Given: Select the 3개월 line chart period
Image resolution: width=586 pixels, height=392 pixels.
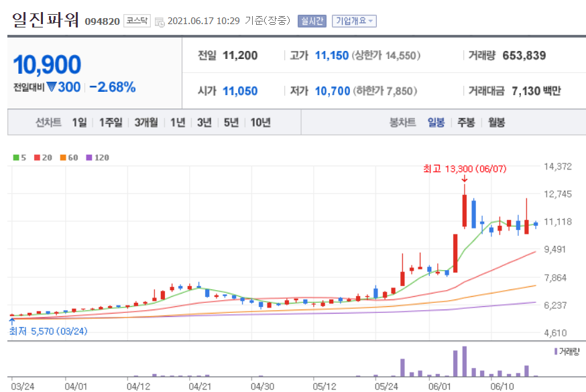Looking at the screenshot, I should pos(146,123).
